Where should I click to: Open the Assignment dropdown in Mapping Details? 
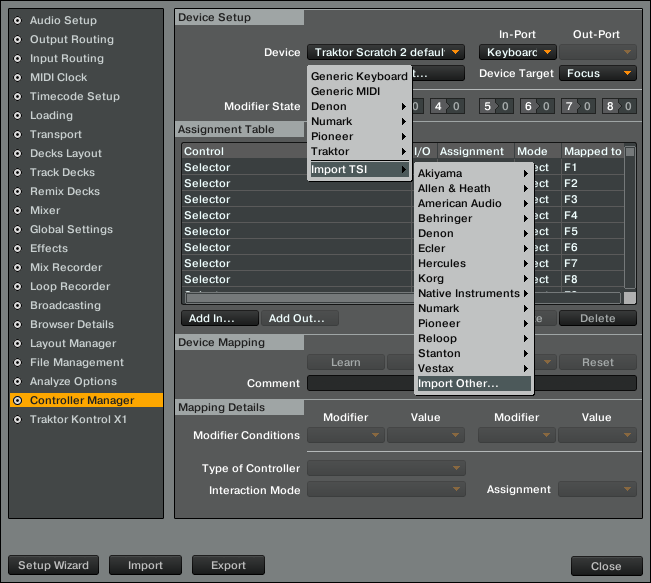597,490
